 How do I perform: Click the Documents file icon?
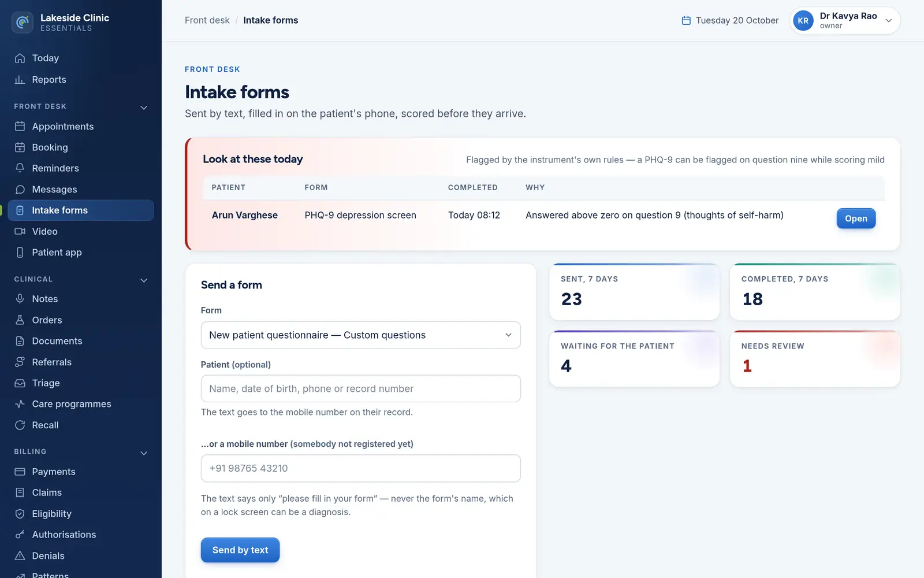20,341
